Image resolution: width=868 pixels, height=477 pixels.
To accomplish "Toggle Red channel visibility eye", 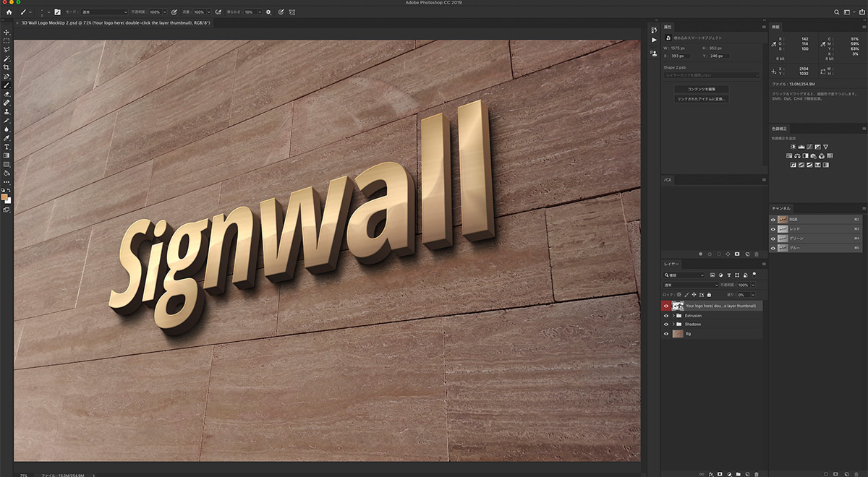I will coord(773,228).
